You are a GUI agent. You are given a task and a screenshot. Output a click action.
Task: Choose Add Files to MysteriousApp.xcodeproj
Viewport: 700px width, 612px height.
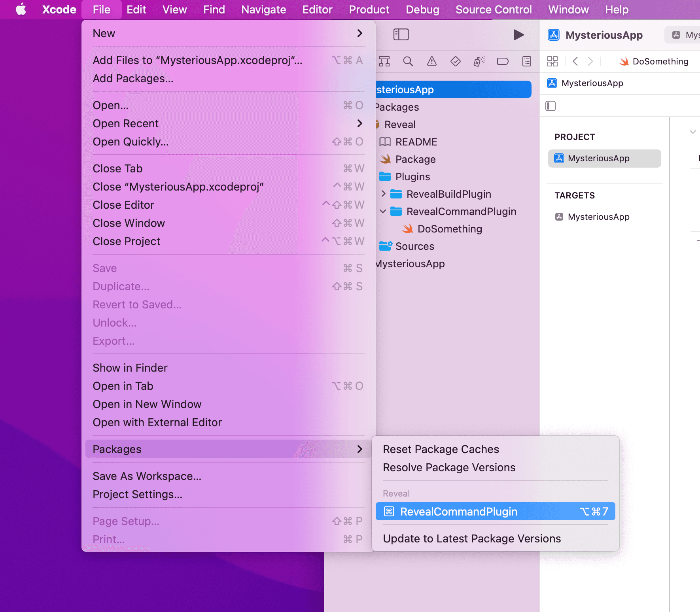(x=228, y=60)
